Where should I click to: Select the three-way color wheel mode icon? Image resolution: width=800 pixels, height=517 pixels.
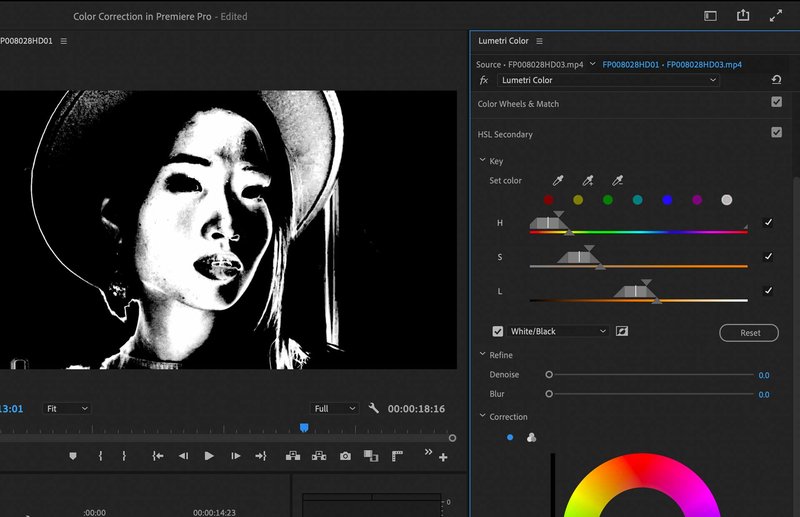531,437
